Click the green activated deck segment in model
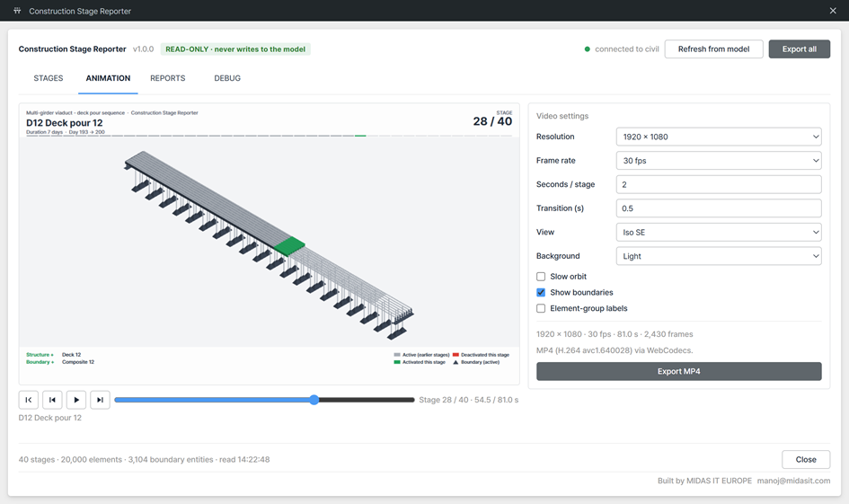Image resolution: width=849 pixels, height=504 pixels. point(289,246)
